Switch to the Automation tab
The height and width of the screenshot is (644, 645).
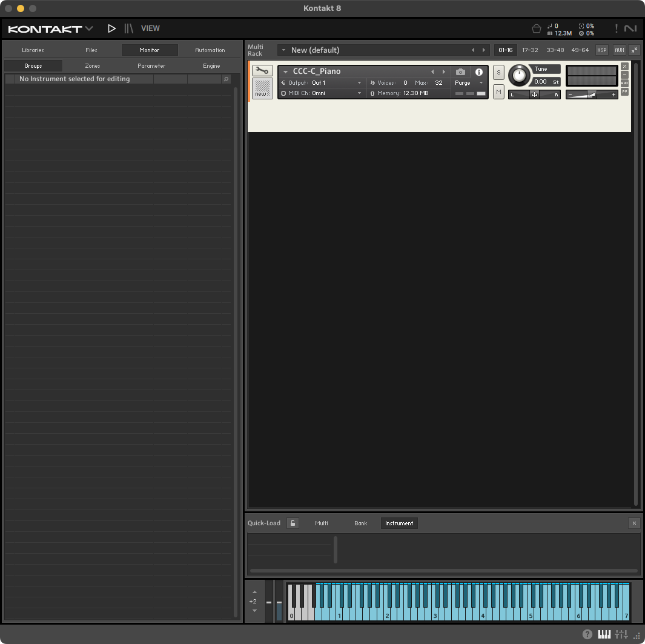point(210,50)
